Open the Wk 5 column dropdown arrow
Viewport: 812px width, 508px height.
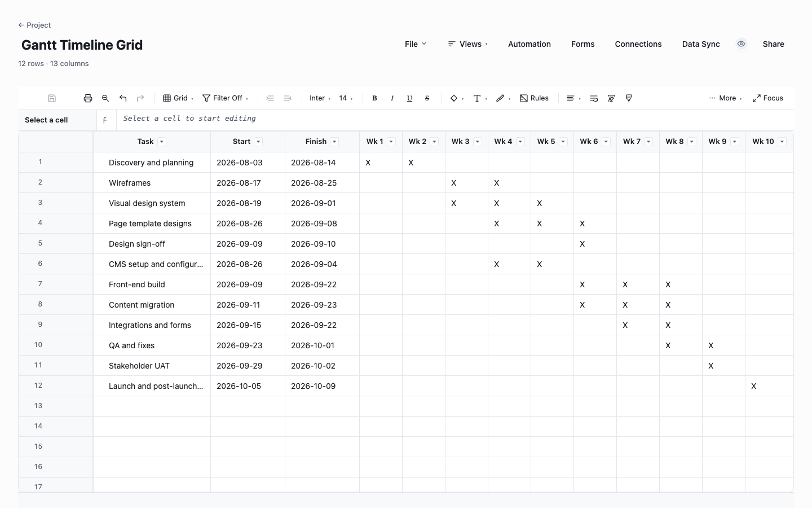click(563, 142)
